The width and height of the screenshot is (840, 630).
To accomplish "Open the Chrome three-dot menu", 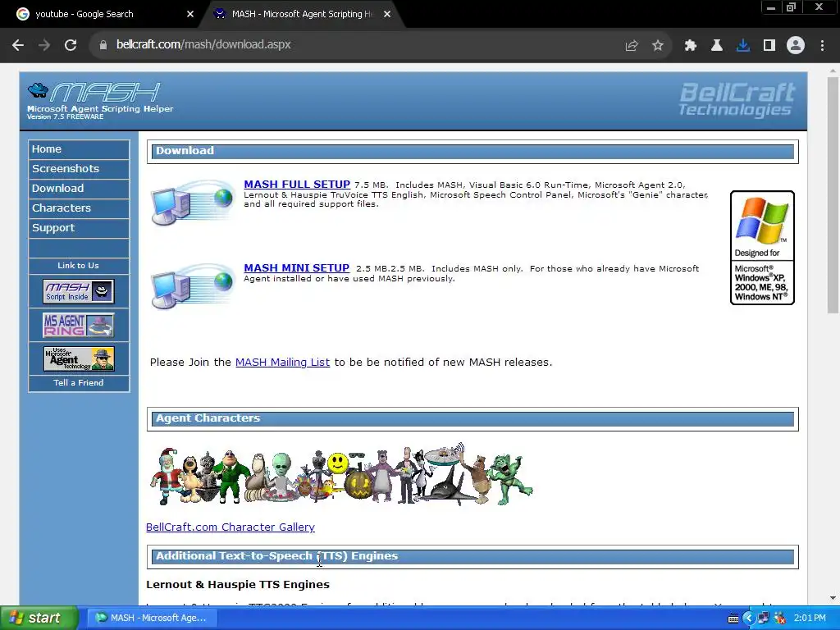I will tap(822, 46).
